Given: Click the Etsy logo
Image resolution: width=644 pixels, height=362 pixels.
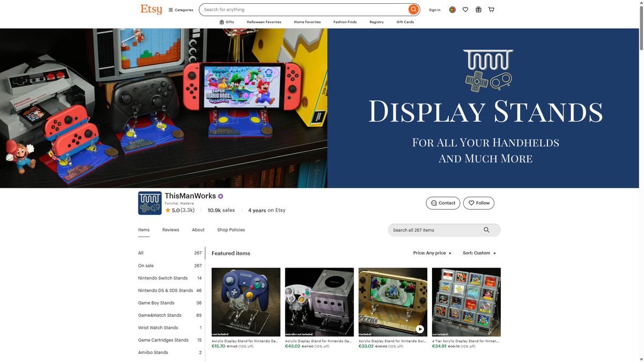Looking at the screenshot, I should point(151,9).
